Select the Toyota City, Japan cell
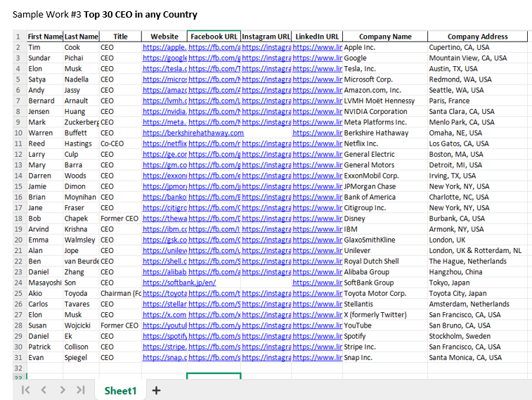The image size is (532, 400). (x=477, y=293)
